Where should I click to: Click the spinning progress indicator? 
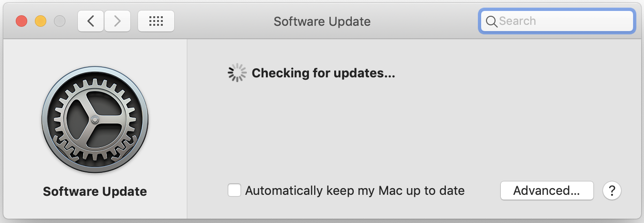237,73
